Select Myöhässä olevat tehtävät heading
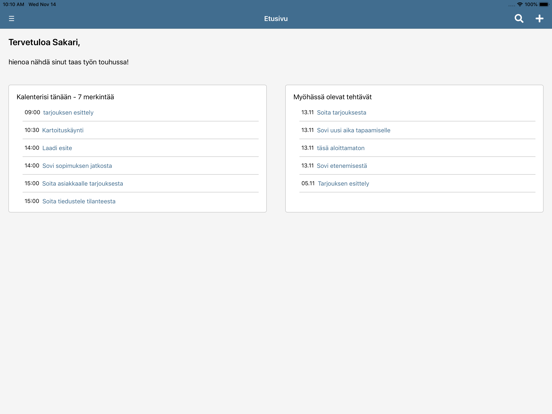Screen dimensions: 552x414 tap(332, 97)
